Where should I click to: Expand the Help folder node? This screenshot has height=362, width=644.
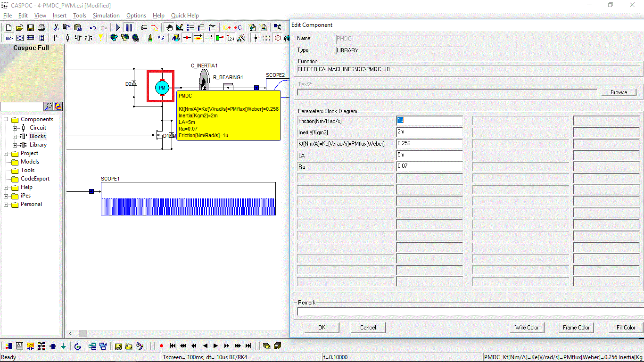(7, 187)
